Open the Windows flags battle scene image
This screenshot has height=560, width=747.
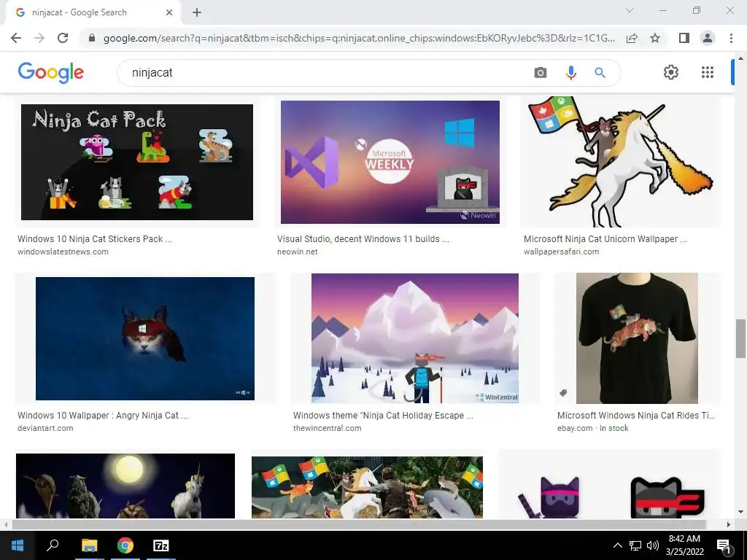367,487
